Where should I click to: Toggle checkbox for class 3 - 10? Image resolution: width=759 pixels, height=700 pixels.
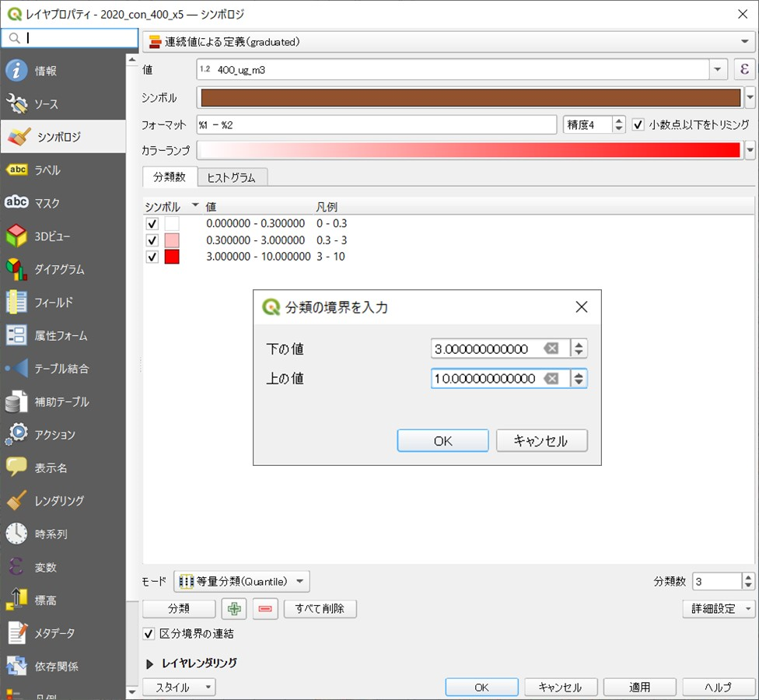(152, 257)
